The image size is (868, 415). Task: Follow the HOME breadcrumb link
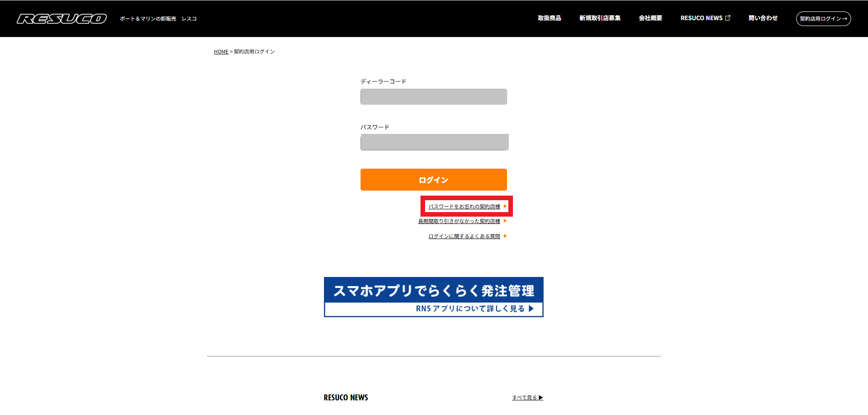[x=221, y=52]
